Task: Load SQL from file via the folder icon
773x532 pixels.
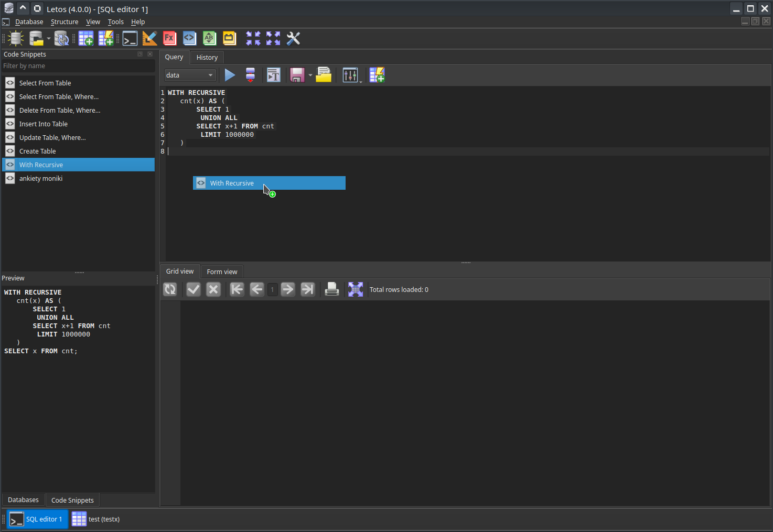Action: pyautogui.click(x=324, y=75)
